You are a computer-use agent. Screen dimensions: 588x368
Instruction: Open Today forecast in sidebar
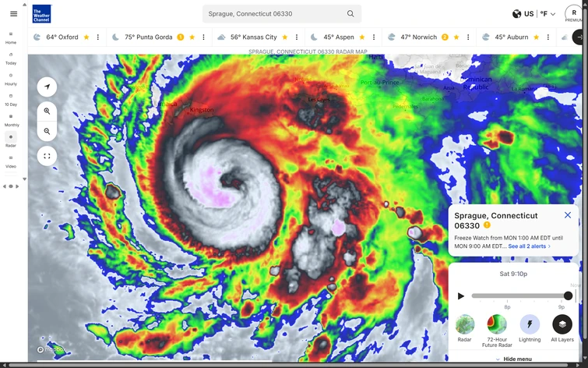11,58
